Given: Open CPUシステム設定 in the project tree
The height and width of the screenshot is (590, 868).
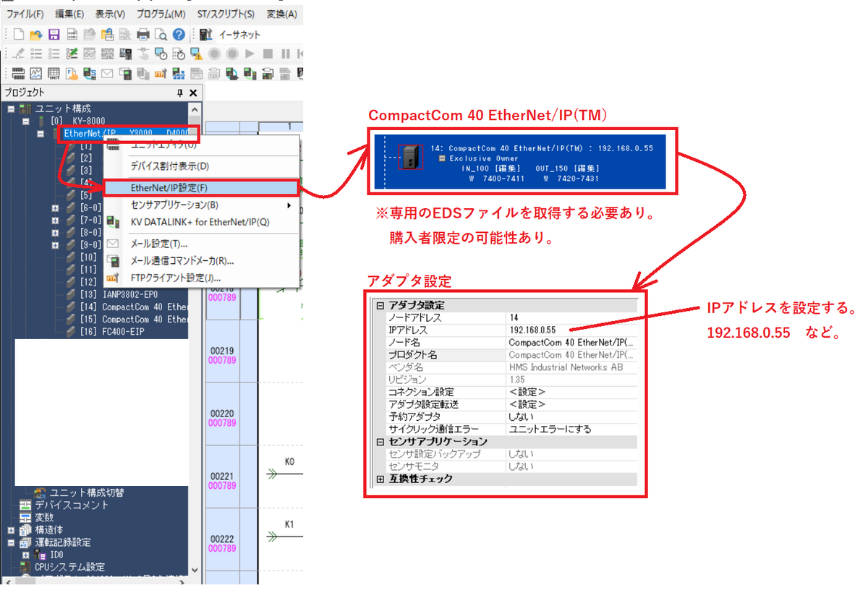Looking at the screenshot, I should point(69,567).
